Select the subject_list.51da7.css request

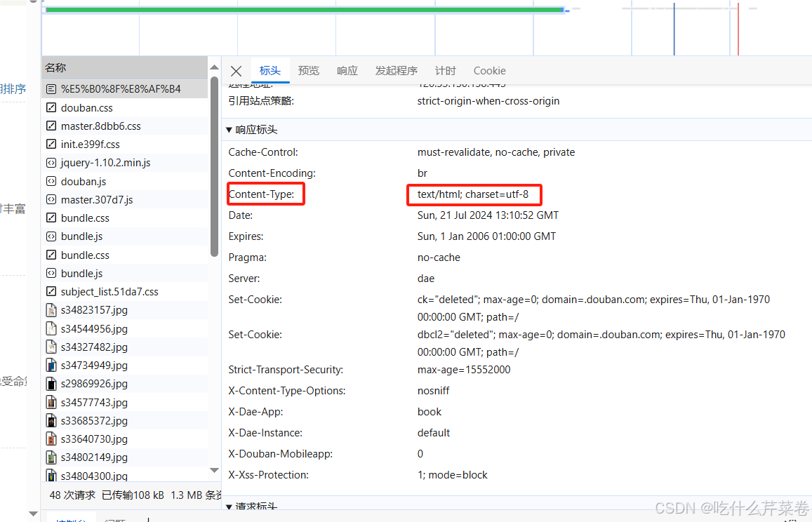124,292
